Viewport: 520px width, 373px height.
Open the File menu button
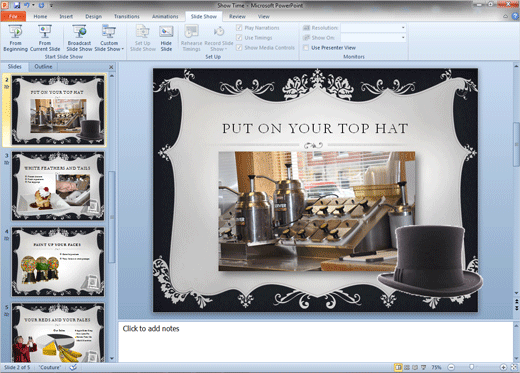tap(13, 16)
